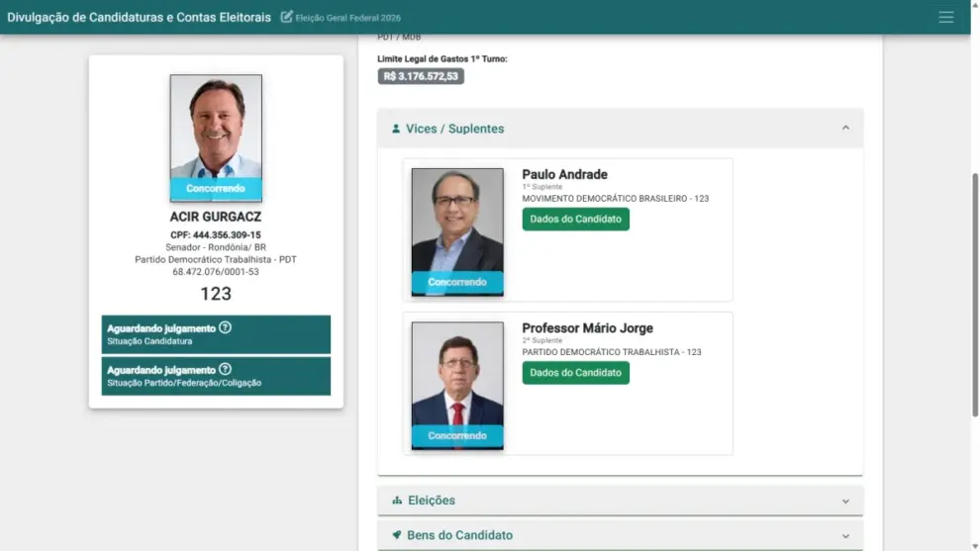Click the Eleição Geral Federal 2026 link
980x551 pixels.
pos(348,18)
